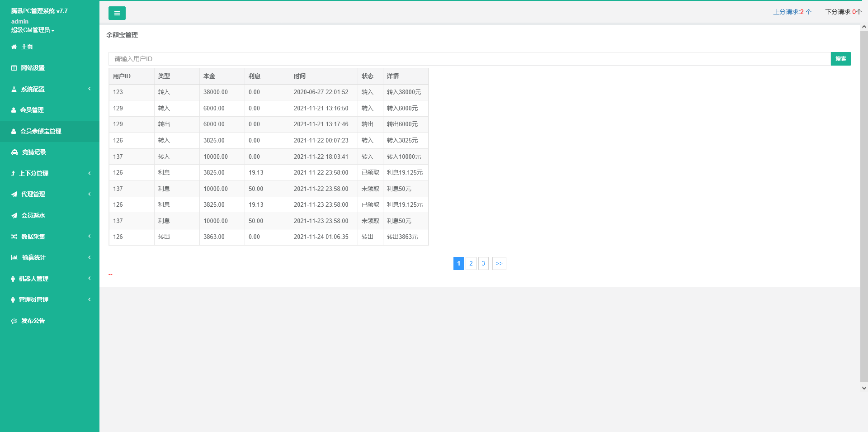
Task: Expand the 输赢统计 submenu arrow
Action: point(90,257)
